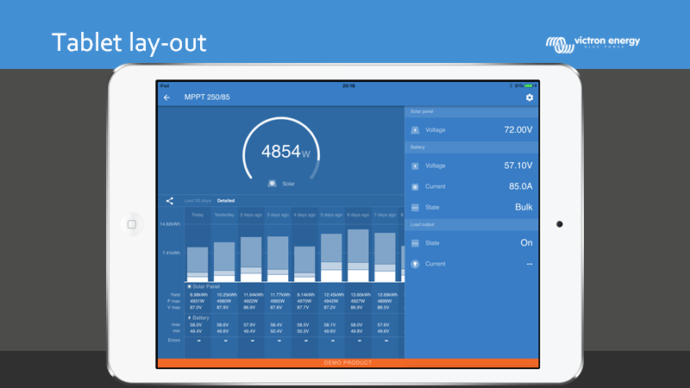Click the 57.10V battery voltage value
This screenshot has width=690, height=388.
(518, 165)
